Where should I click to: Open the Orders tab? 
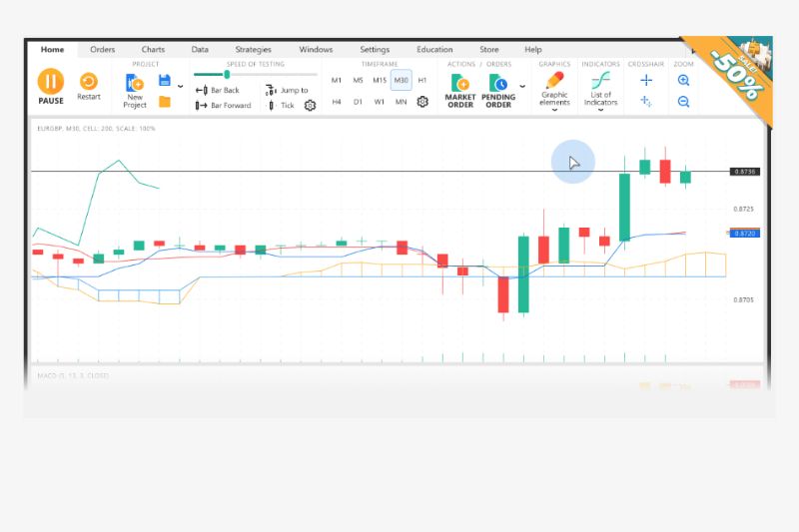coord(103,49)
